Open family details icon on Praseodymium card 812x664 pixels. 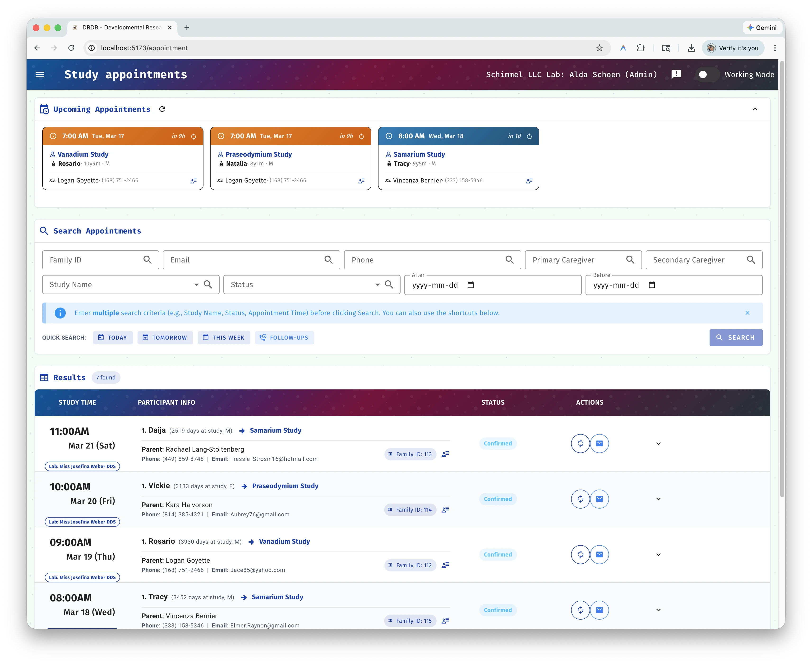pos(361,181)
